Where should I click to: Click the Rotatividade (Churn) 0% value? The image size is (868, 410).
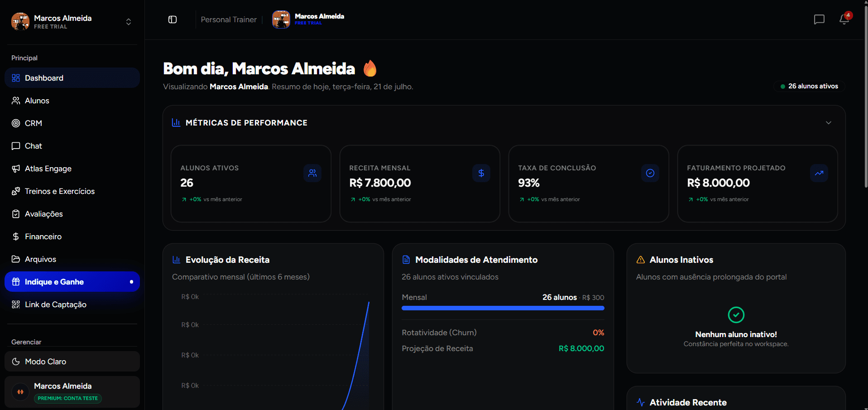coord(599,333)
